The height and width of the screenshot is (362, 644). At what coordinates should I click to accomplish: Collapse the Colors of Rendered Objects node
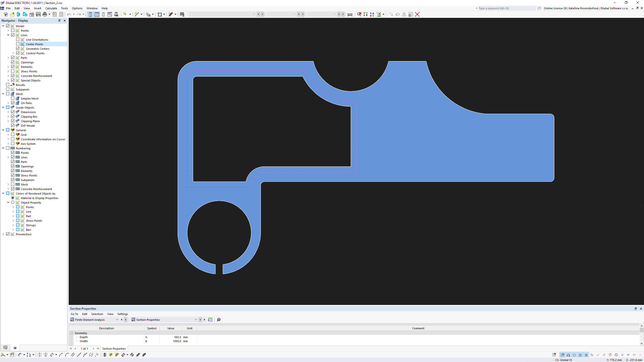(x=3, y=193)
